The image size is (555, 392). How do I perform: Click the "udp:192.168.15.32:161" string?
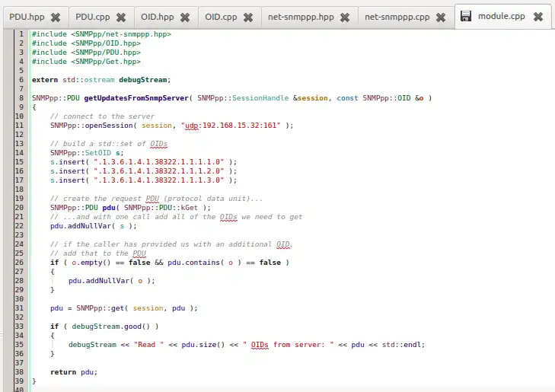coord(231,126)
